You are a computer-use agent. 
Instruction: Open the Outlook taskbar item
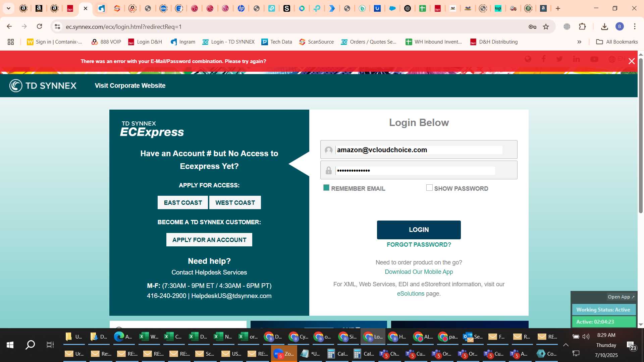pos(473,337)
